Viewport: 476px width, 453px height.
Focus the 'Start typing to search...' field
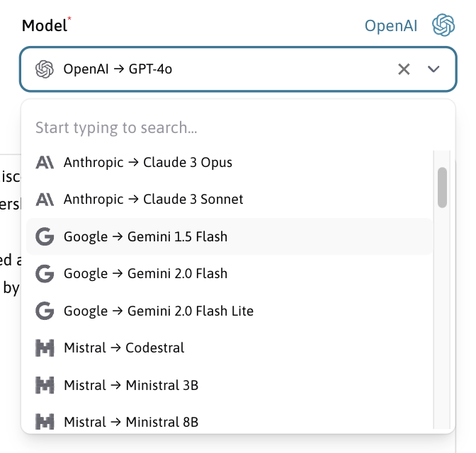(238, 127)
